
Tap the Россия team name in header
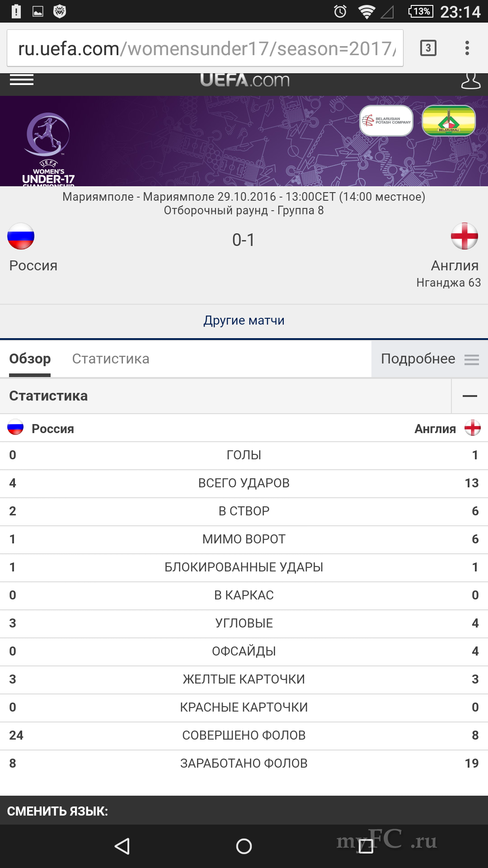click(x=33, y=265)
